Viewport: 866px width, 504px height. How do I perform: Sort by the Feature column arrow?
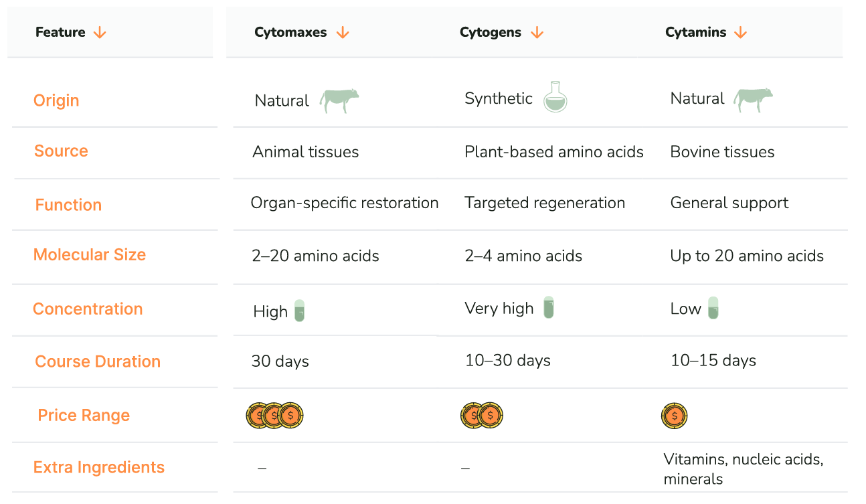pos(100,33)
